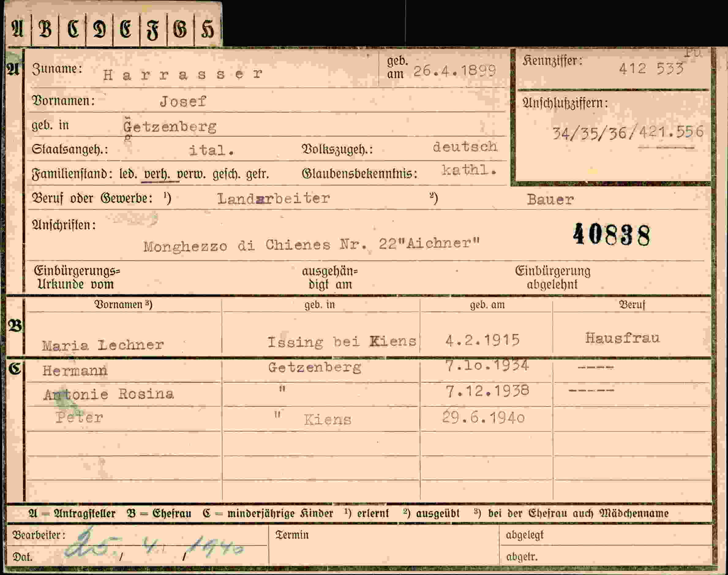Click 'ausgehändigt am' label
Image resolution: width=728 pixels, height=575 pixels.
tap(330, 278)
